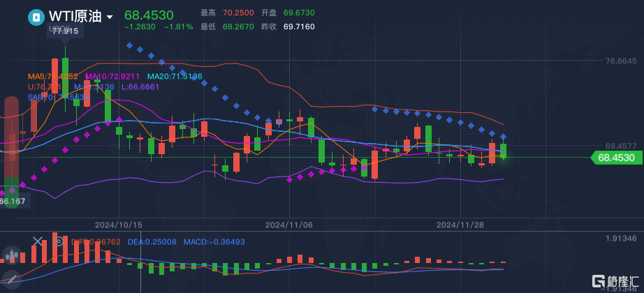Click the MACD:-0.36493 label
Image resolution: width=644 pixels, height=293 pixels.
(x=214, y=242)
